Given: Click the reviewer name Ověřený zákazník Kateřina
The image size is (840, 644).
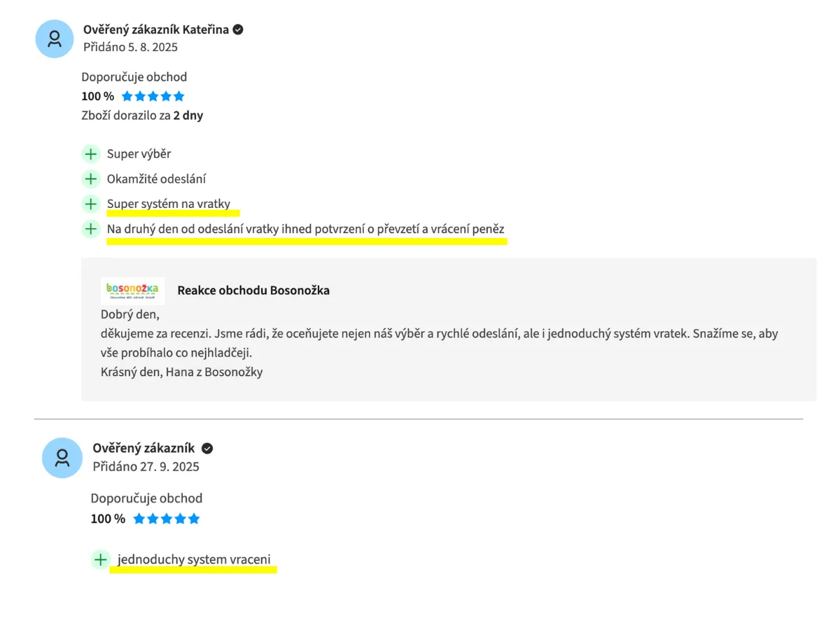Looking at the screenshot, I should coord(155,29).
